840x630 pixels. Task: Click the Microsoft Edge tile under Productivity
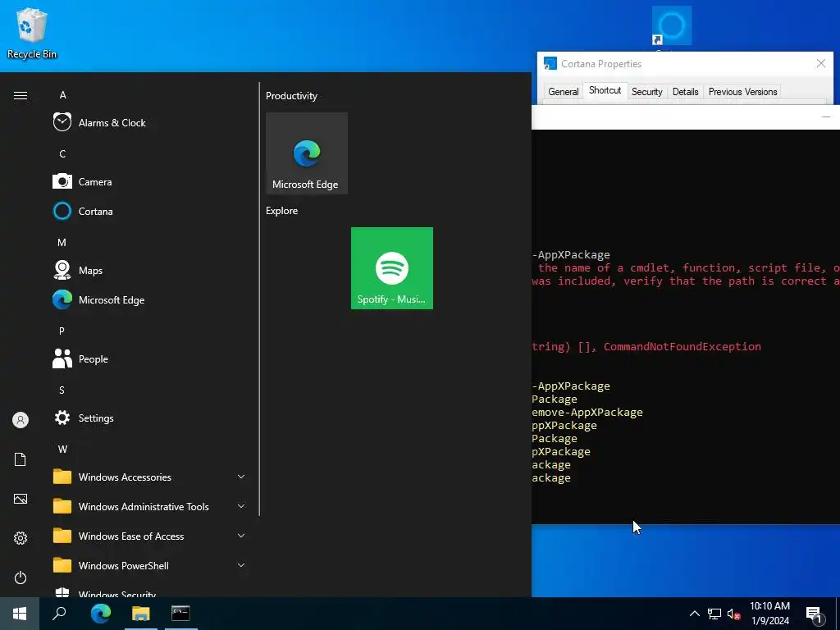click(x=307, y=153)
